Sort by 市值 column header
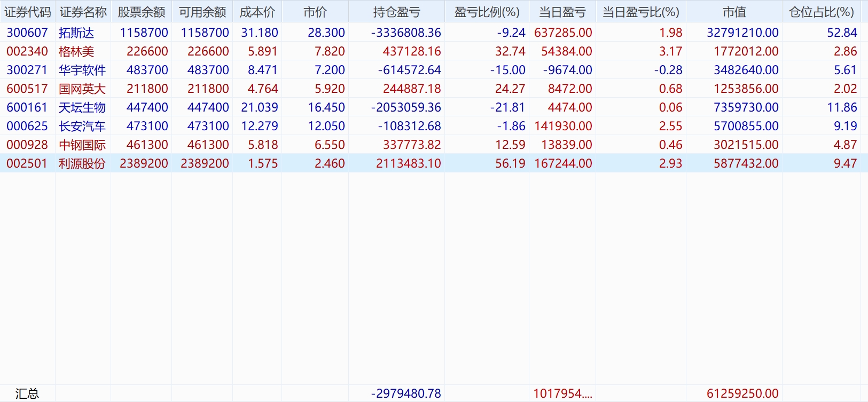Screen dimensions: 868x402 734,12
